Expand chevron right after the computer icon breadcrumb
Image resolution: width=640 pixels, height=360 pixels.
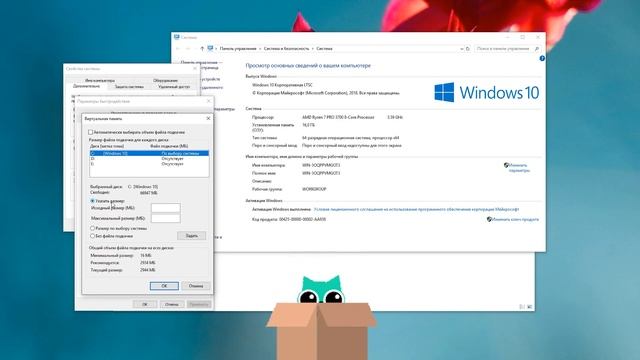click(x=216, y=49)
